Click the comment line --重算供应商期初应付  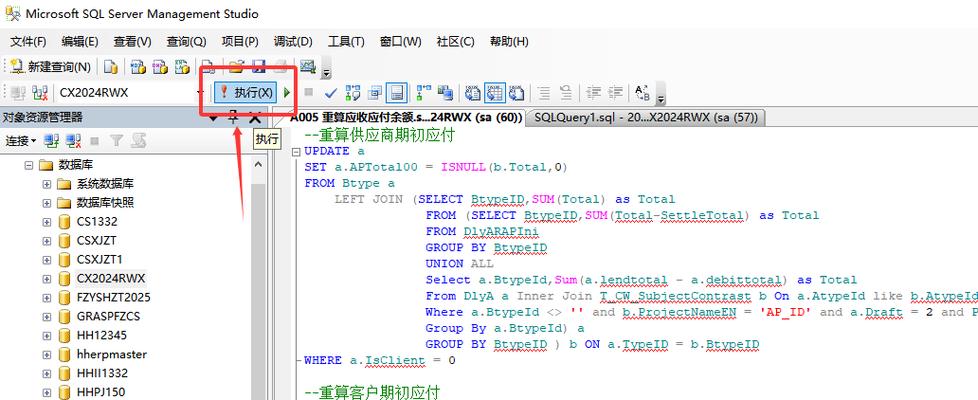pyautogui.click(x=379, y=135)
